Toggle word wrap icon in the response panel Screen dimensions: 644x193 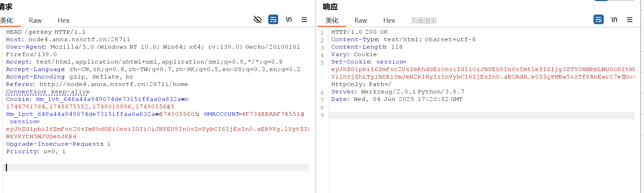[598, 20]
